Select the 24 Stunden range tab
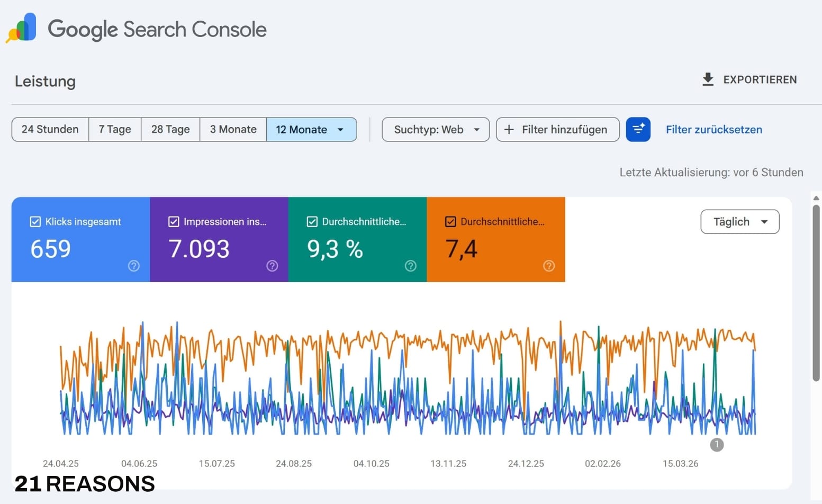The height and width of the screenshot is (504, 822). [x=50, y=130]
